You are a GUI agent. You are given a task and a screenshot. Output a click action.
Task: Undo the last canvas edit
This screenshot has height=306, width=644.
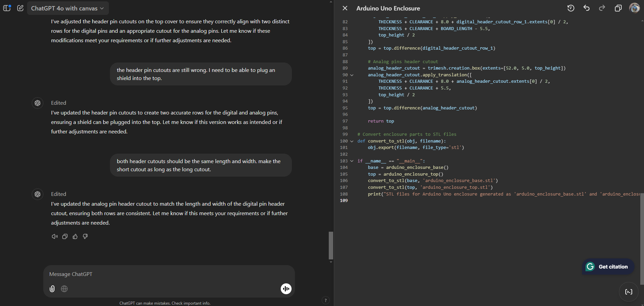pyautogui.click(x=586, y=8)
